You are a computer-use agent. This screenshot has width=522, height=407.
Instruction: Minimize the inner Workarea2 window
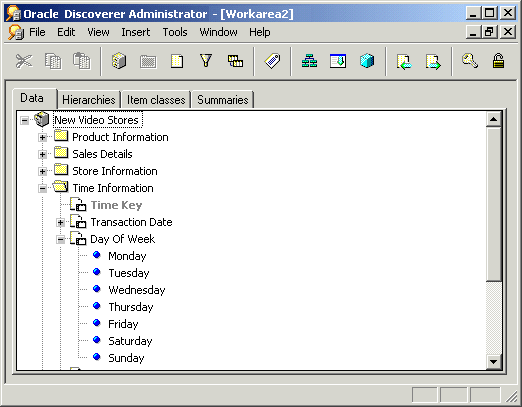coord(473,32)
